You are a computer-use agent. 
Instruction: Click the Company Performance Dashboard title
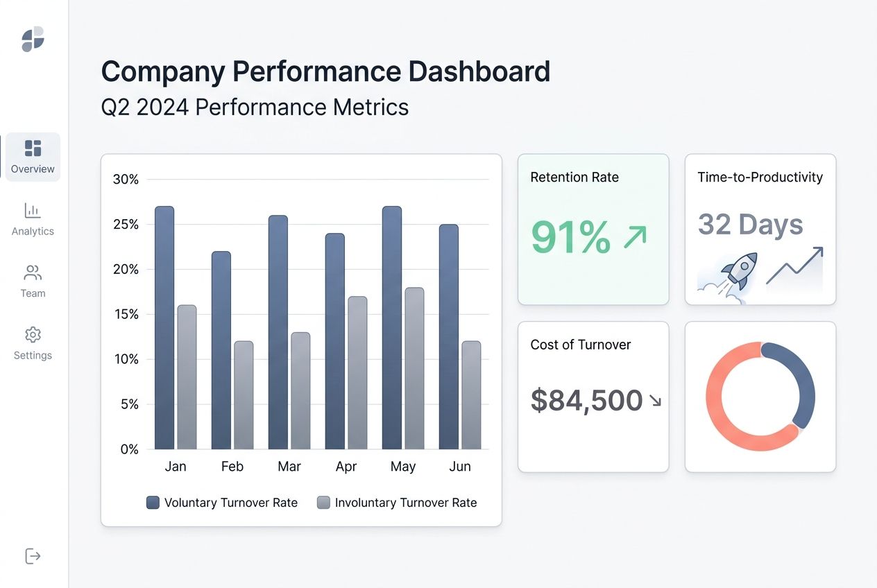pyautogui.click(x=325, y=71)
